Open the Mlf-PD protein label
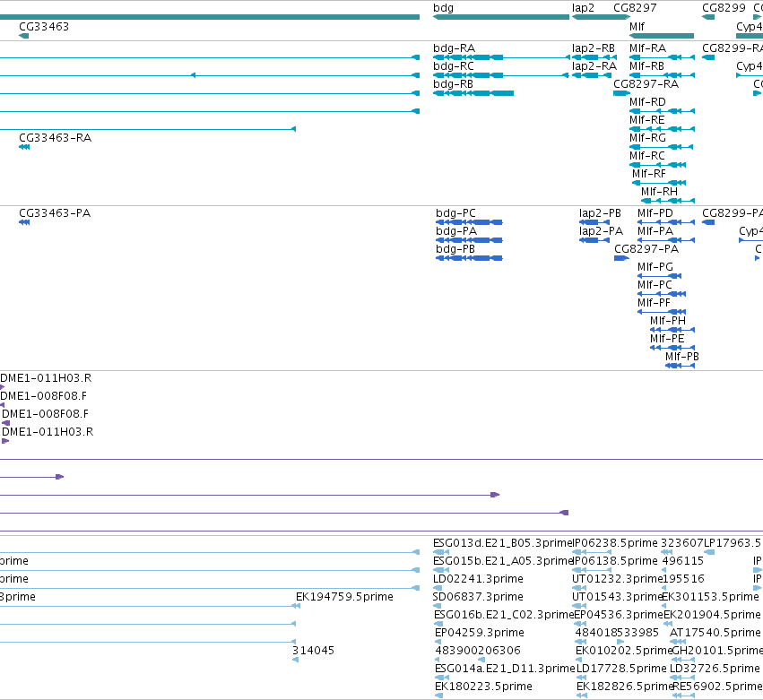 (x=655, y=213)
